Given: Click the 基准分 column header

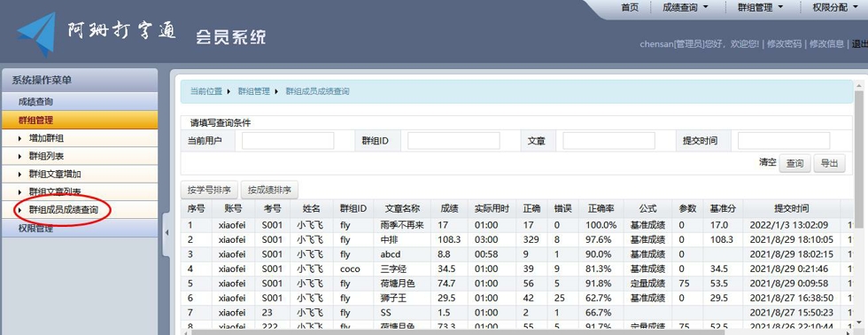Looking at the screenshot, I should tap(722, 209).
